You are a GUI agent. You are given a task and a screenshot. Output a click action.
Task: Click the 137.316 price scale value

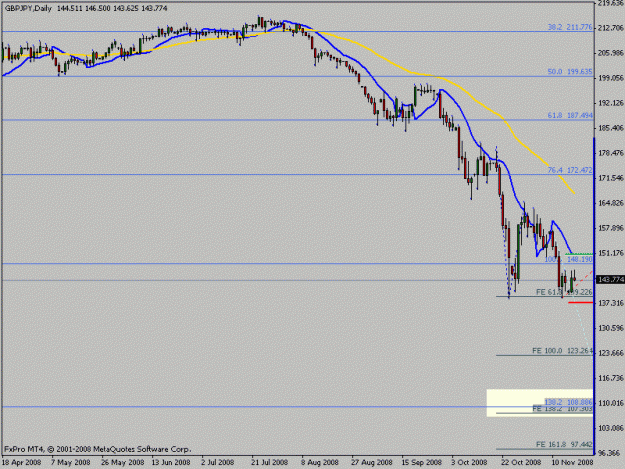pyautogui.click(x=611, y=303)
